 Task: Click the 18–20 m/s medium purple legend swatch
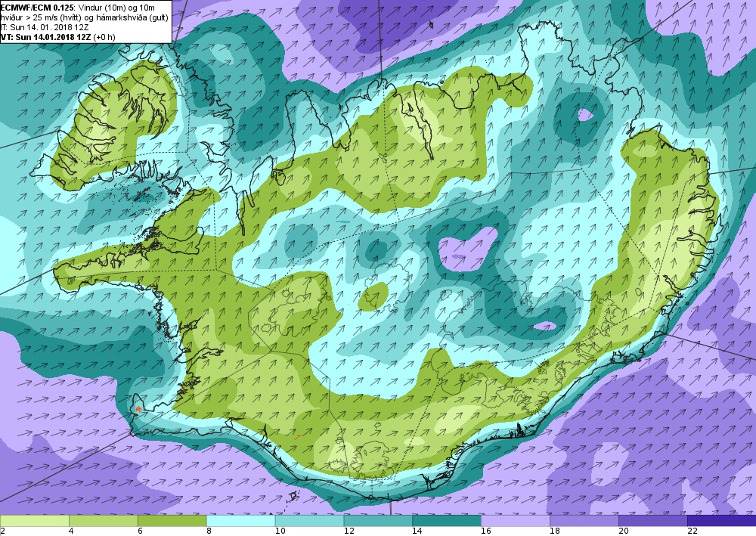click(x=584, y=521)
